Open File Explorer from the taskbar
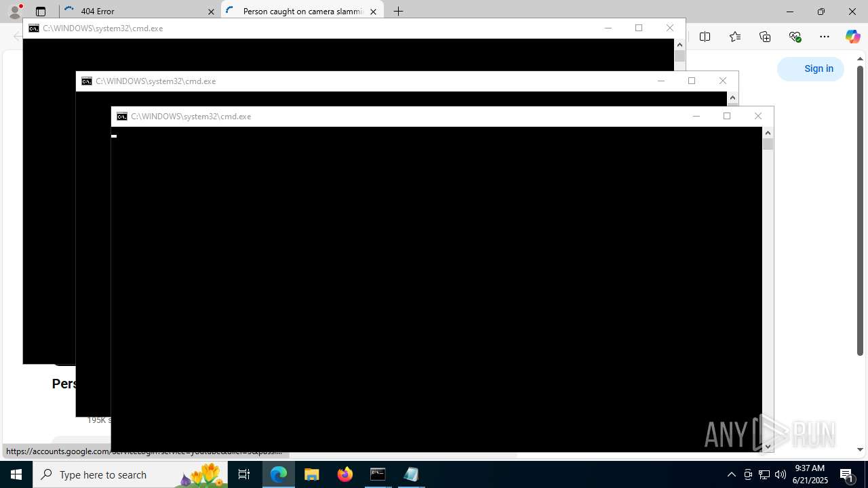 coord(312,474)
